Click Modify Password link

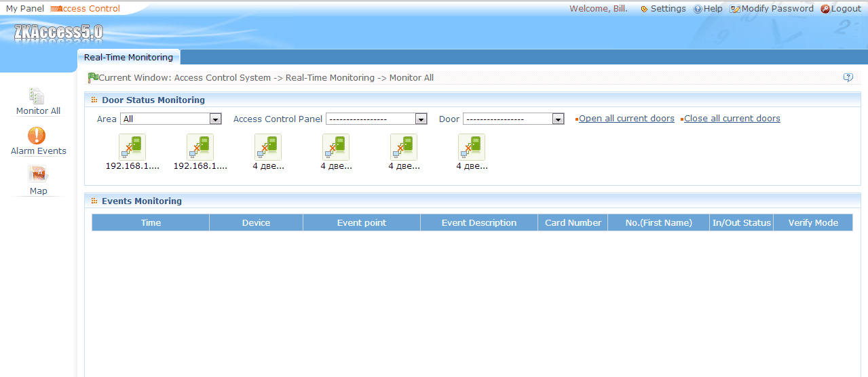click(772, 9)
